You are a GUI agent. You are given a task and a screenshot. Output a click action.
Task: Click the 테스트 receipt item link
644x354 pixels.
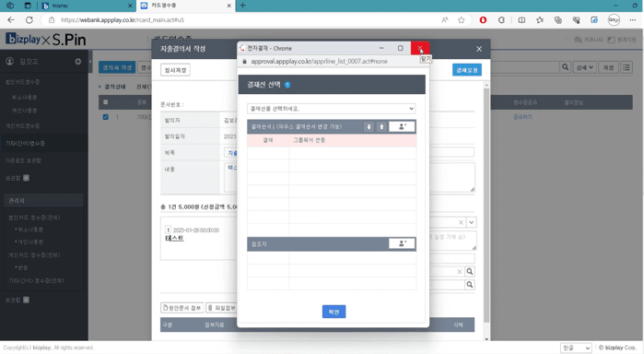click(x=174, y=238)
